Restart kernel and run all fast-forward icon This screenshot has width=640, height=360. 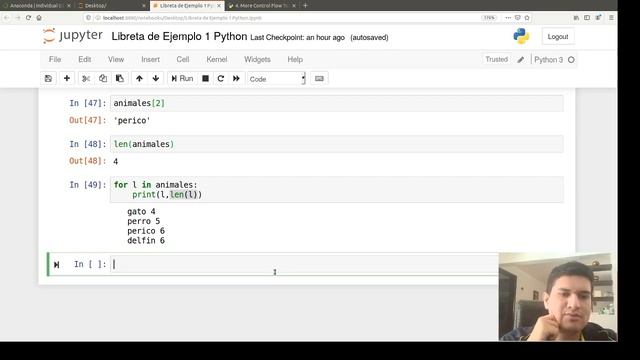[236, 78]
